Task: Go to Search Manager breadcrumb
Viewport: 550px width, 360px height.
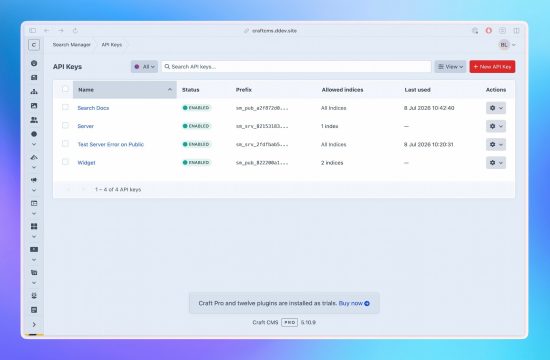Action: 72,45
